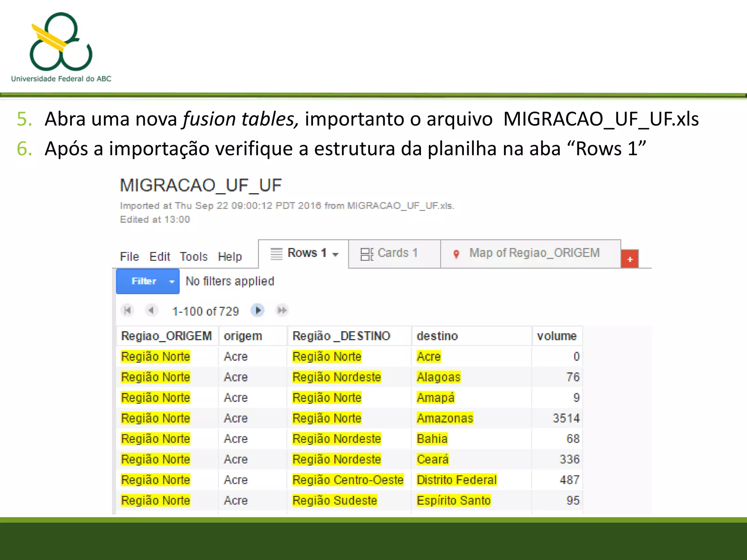The width and height of the screenshot is (747, 560).
Task: Click the volume value 9
Action: point(576,397)
